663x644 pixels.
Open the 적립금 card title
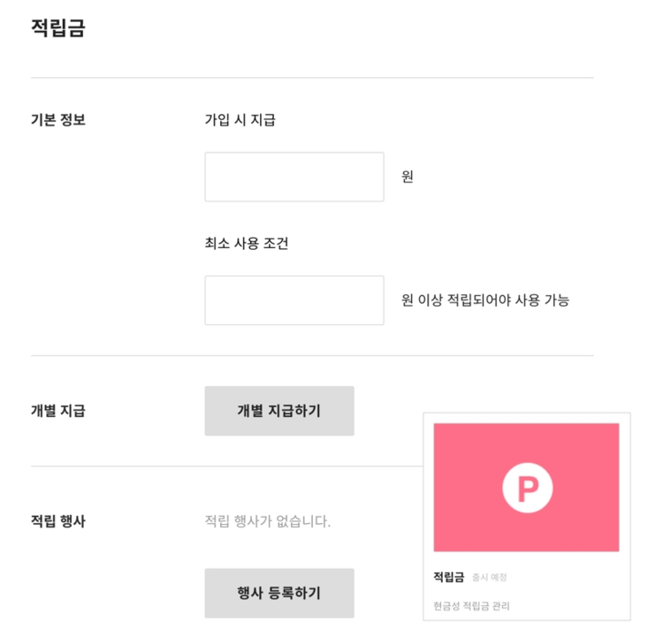click(x=448, y=577)
